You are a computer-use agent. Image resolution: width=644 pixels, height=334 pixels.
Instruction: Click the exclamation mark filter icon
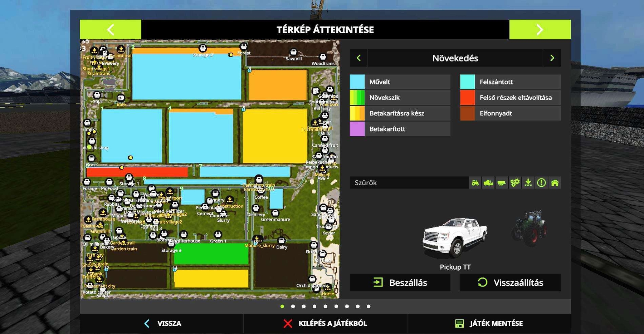click(541, 183)
